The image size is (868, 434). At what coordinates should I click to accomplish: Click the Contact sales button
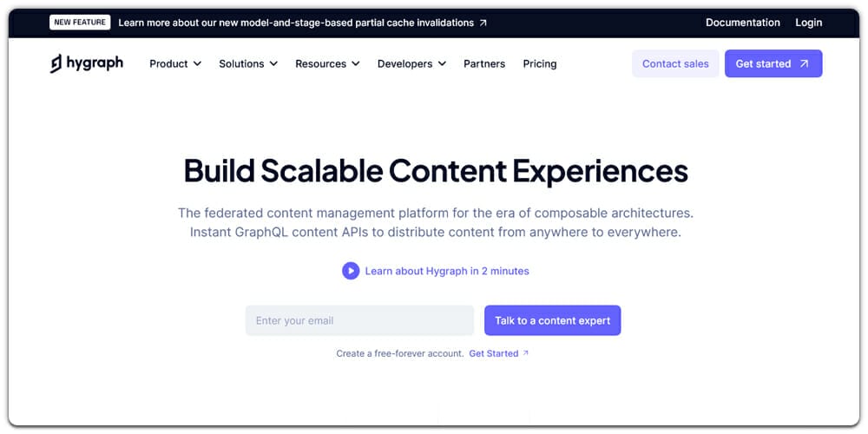[x=675, y=63]
